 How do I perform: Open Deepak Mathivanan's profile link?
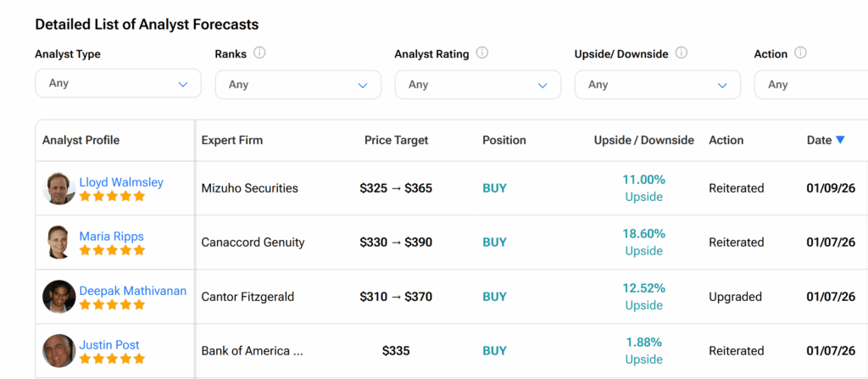click(133, 291)
